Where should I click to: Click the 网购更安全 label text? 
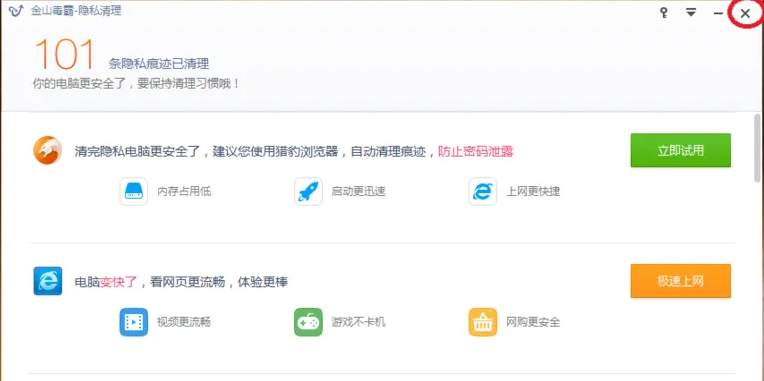tap(533, 322)
